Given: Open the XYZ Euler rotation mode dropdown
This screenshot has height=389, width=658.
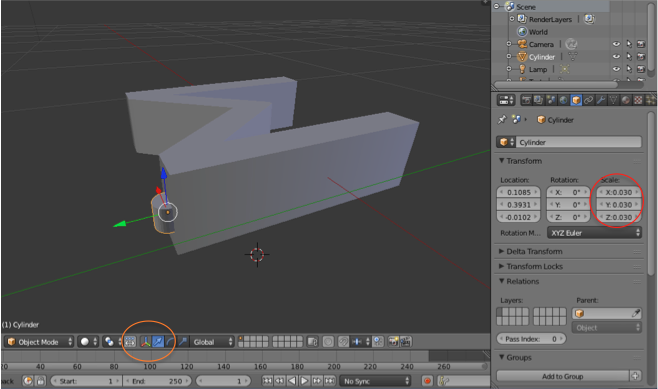Looking at the screenshot, I should point(594,233).
